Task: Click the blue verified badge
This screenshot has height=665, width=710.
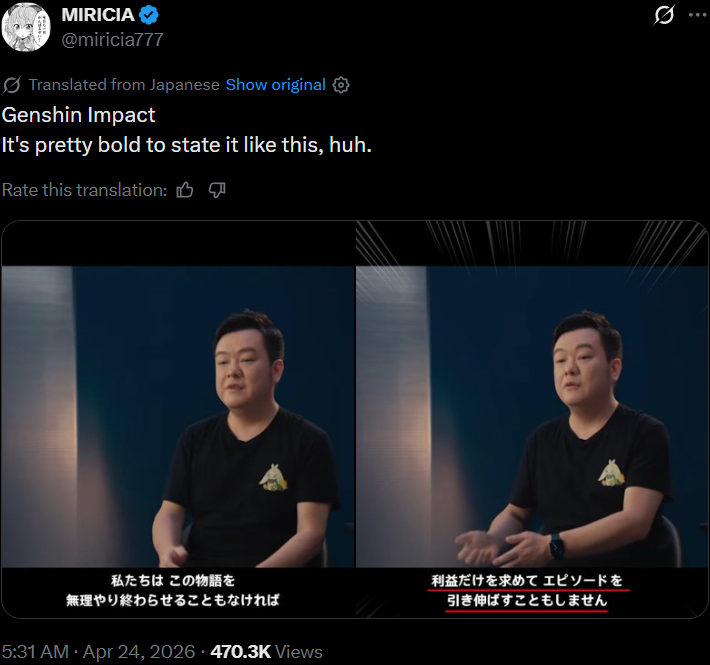Action: click(149, 15)
